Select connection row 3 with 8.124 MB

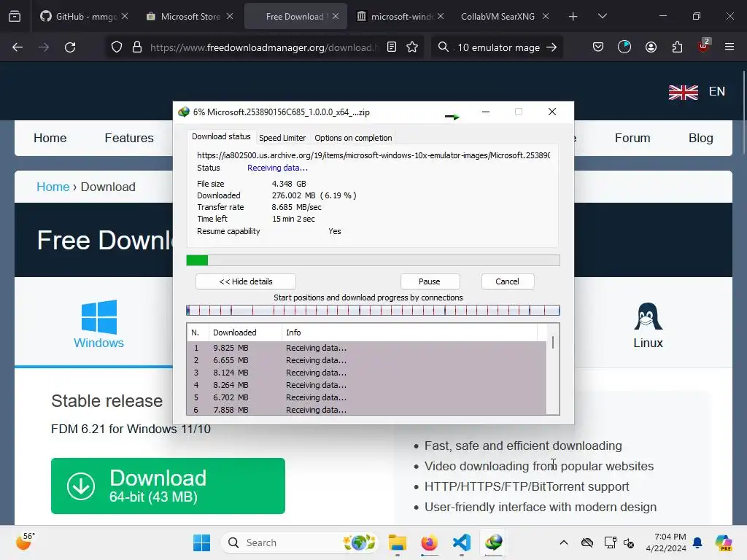(x=366, y=373)
